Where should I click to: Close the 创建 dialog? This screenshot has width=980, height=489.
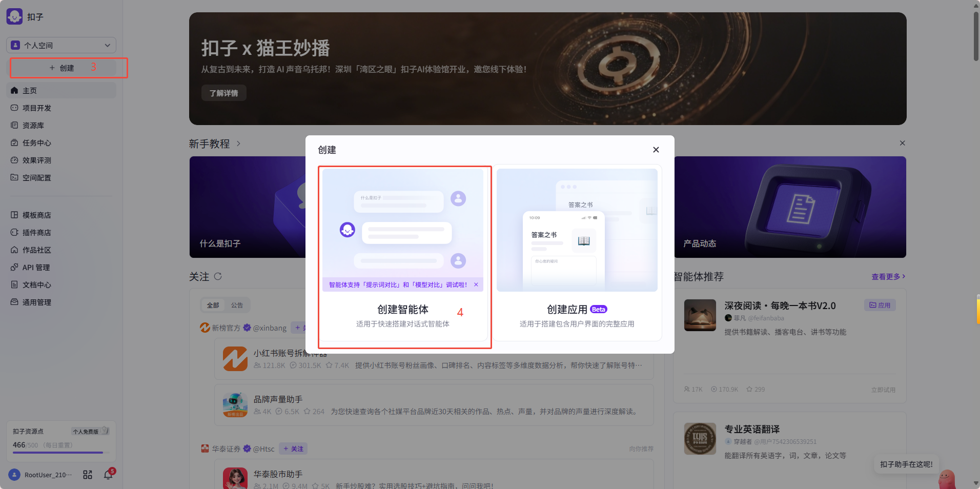(656, 150)
